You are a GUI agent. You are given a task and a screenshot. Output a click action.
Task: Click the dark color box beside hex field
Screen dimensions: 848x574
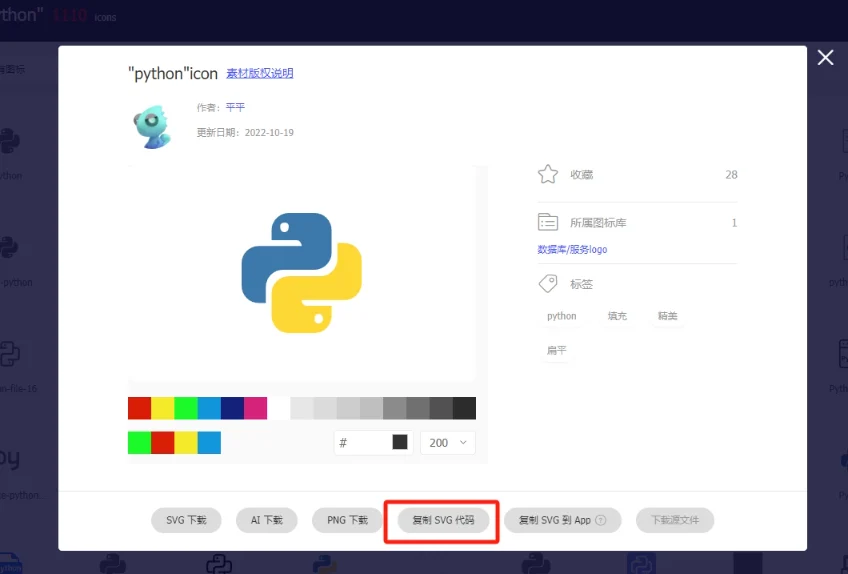400,442
